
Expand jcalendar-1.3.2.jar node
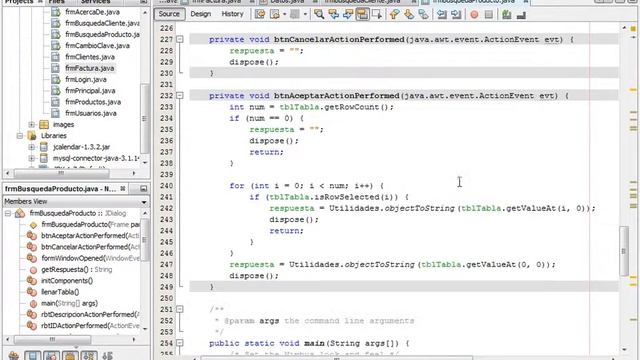pos(31,147)
